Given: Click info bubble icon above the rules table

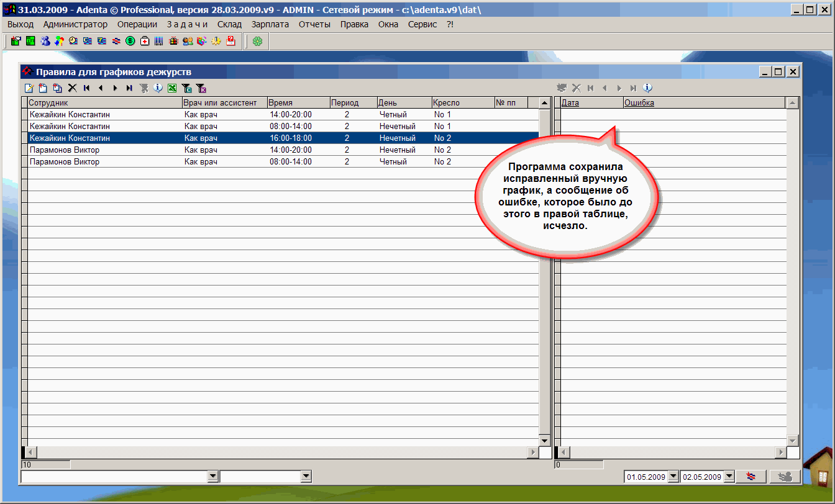Looking at the screenshot, I should (158, 88).
